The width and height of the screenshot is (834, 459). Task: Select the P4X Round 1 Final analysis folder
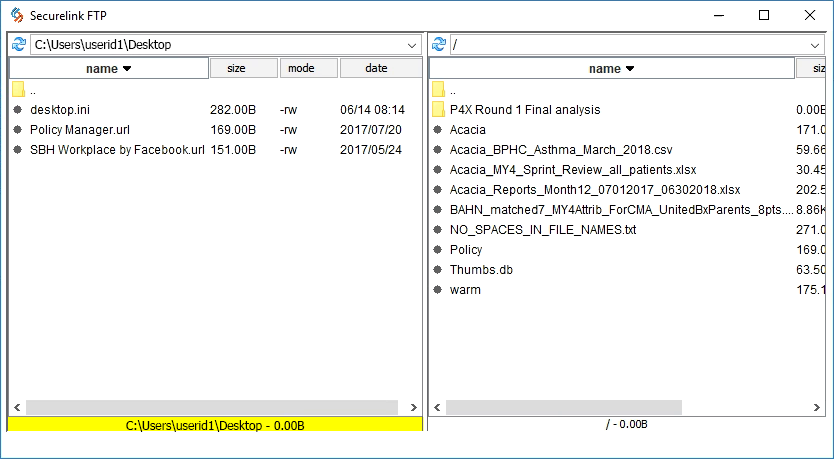point(524,110)
